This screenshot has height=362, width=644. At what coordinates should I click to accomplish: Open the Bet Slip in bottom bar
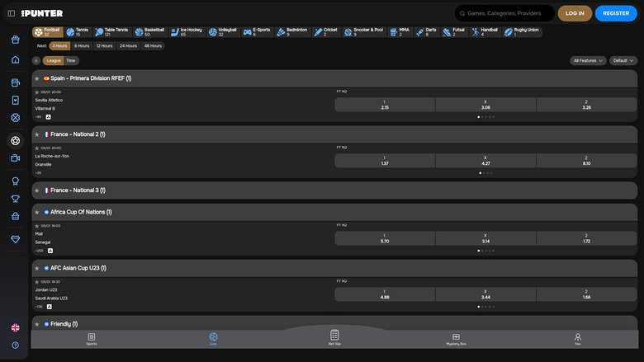[x=334, y=337]
